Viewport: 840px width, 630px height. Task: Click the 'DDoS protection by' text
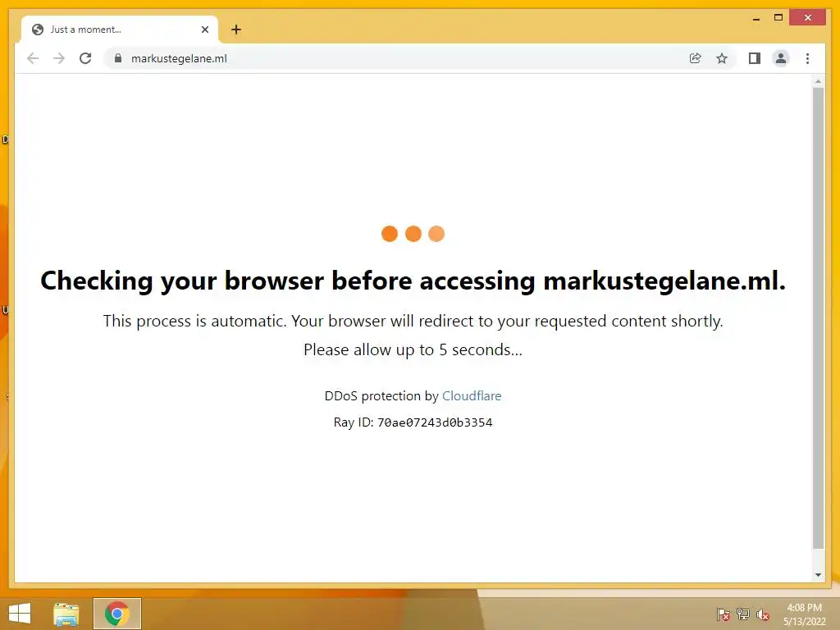pyautogui.click(x=381, y=396)
